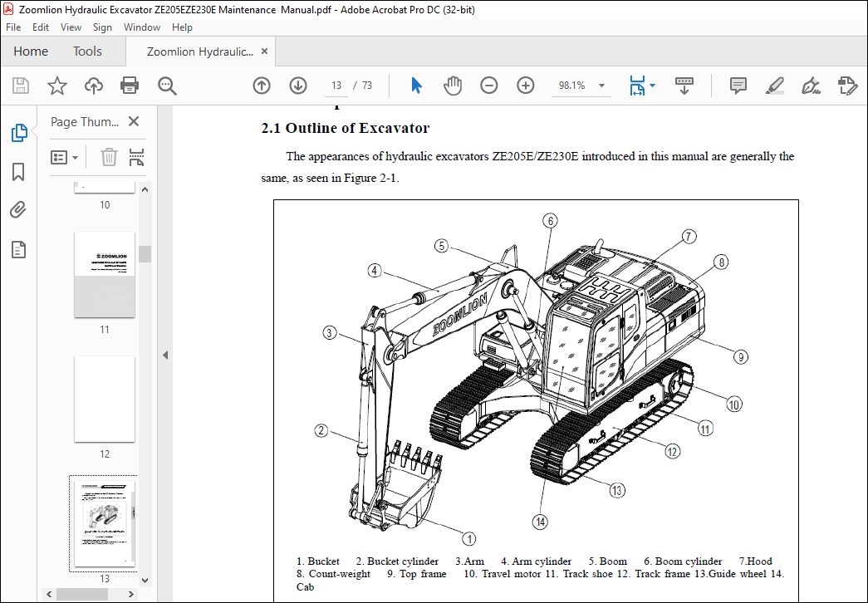This screenshot has width=868, height=603.
Task: Click the page number input field
Action: (x=336, y=86)
